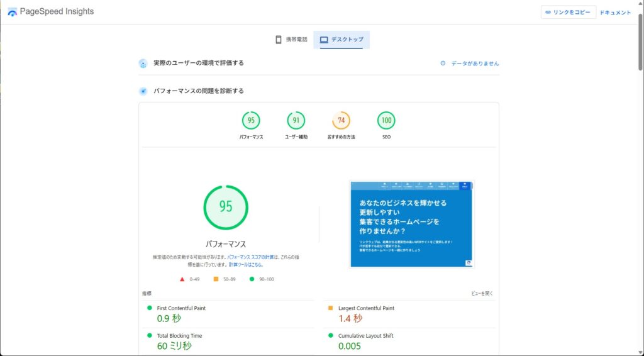
Task: Click the 1.4 秒 value
Action: coord(350,319)
